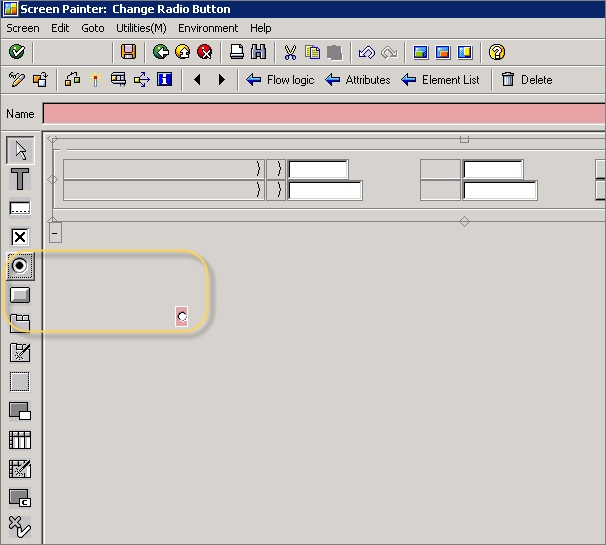606x545 pixels.
Task: Open the Environment menu
Action: 208,28
